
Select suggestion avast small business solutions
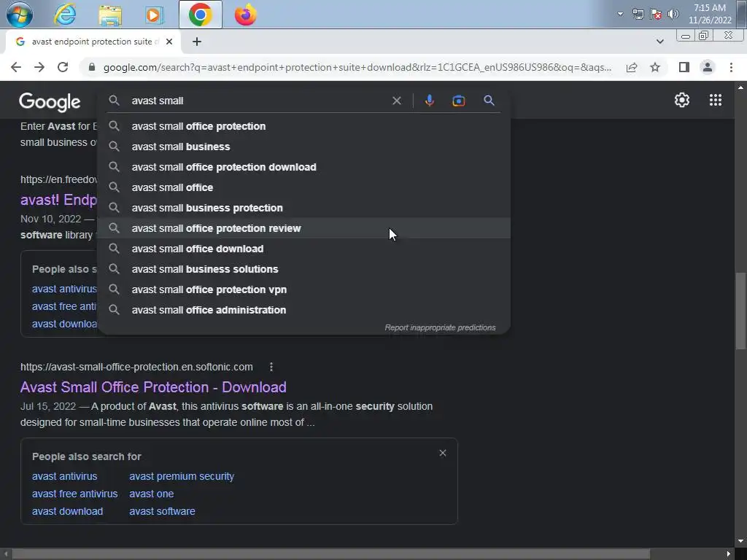303,269
